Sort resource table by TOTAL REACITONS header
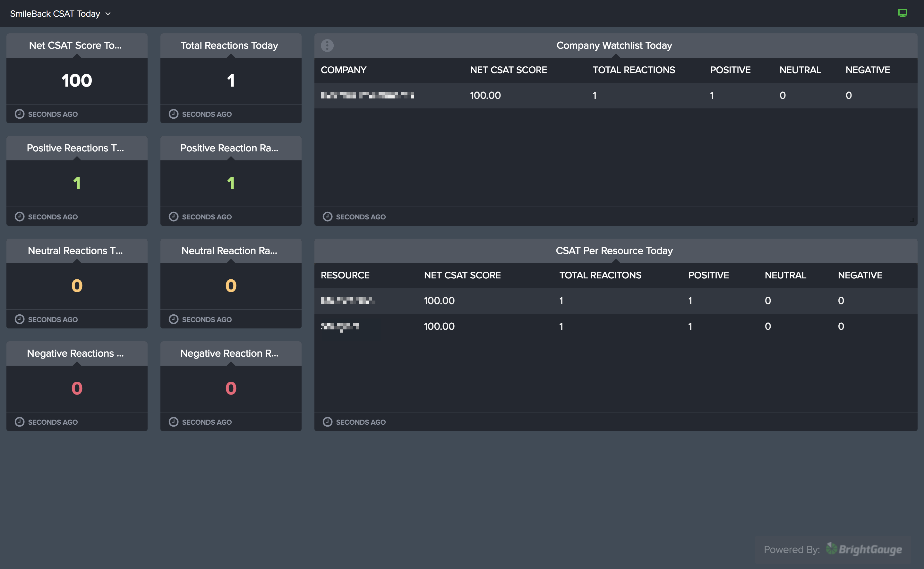The width and height of the screenshot is (924, 569). [600, 276]
